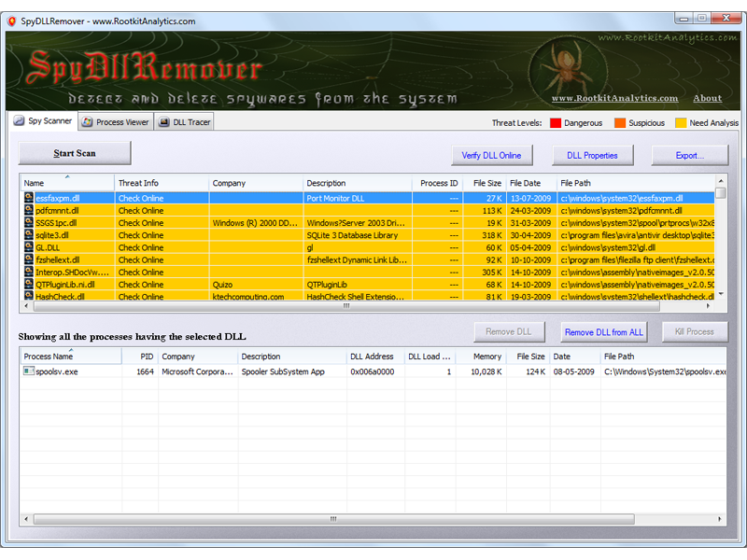This screenshot has height=560, width=747.
Task: Sort DLL list by Threat Info column
Action: tap(162, 183)
